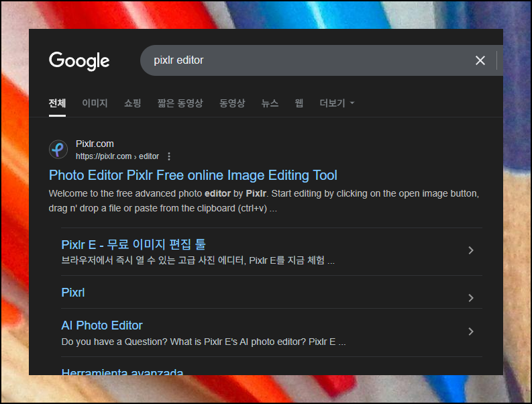Click chevron arrow on Pixrl row
Screen dimensions: 532x404
(x=471, y=298)
